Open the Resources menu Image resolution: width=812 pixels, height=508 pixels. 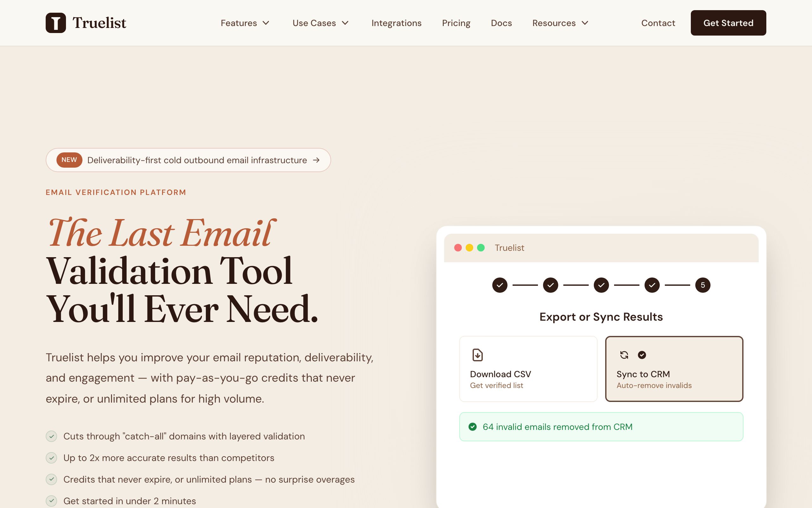click(x=554, y=23)
